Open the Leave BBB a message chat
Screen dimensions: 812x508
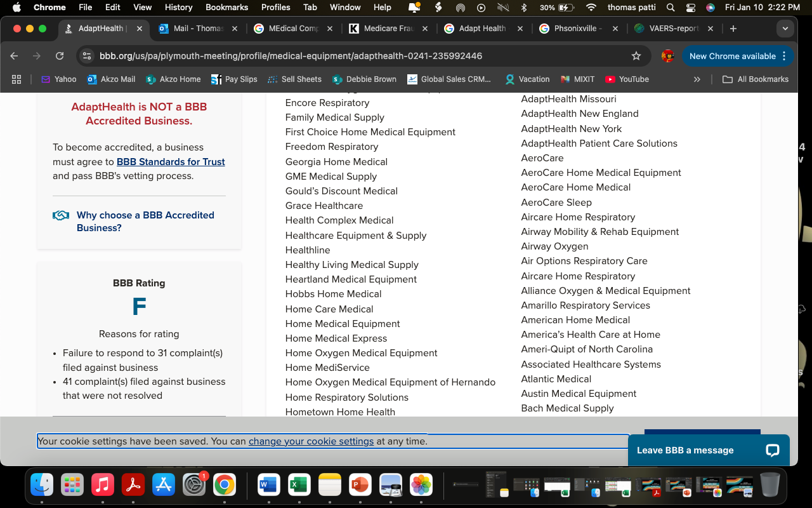click(709, 450)
